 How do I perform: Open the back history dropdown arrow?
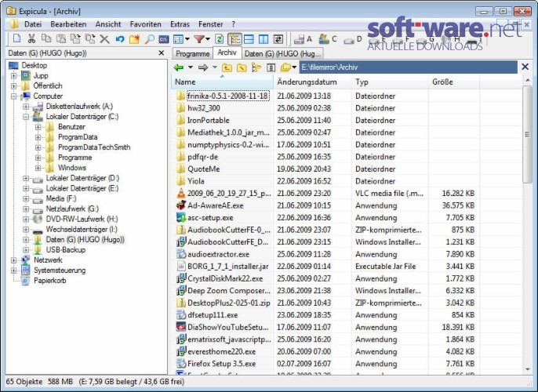coord(191,67)
